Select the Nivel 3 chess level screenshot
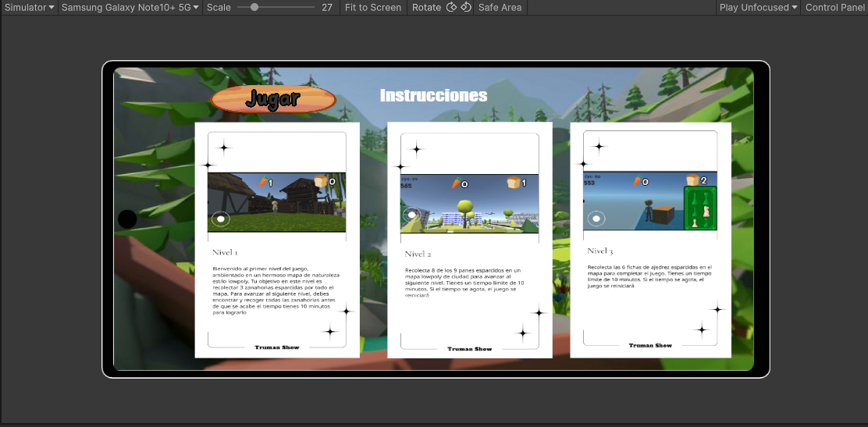The width and height of the screenshot is (868, 427). click(650, 201)
